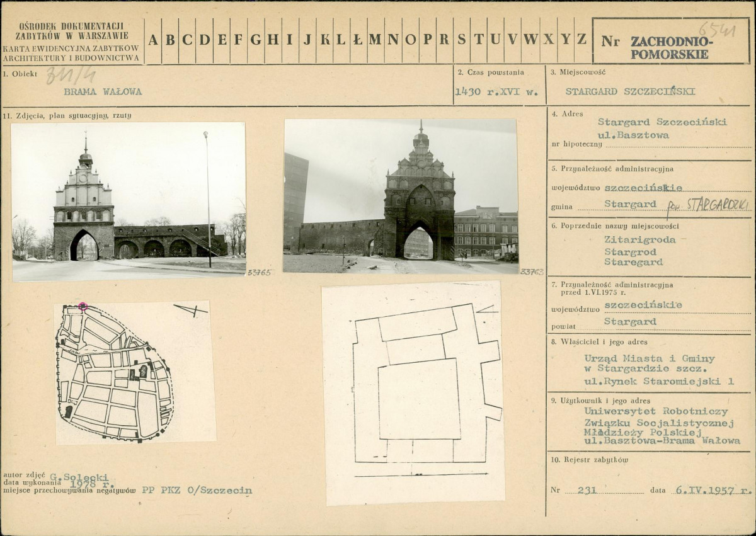Click the ul.Basztowa address line
The image size is (756, 536).
click(x=633, y=135)
